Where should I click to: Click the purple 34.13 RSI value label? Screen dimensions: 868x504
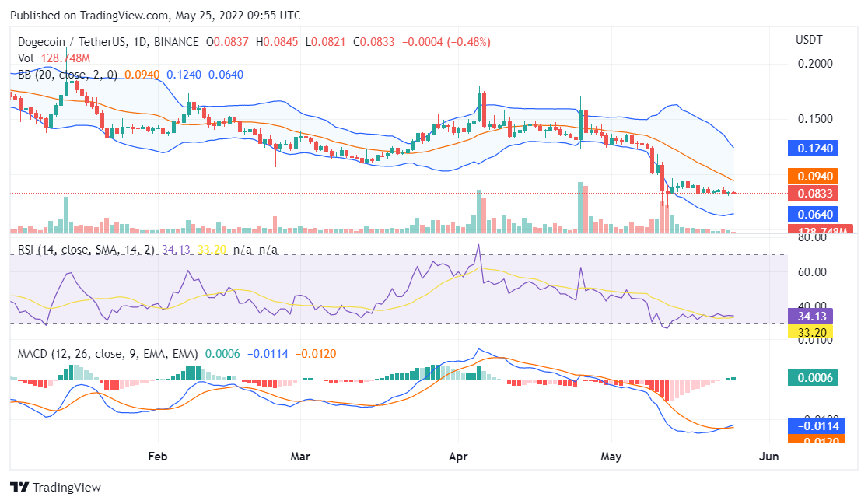814,317
